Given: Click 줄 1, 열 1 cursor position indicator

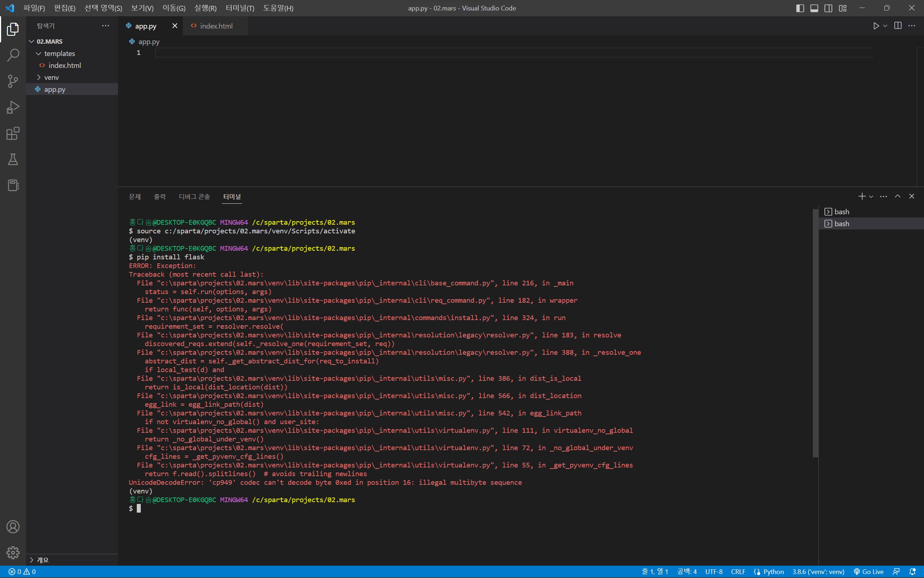Looking at the screenshot, I should pos(655,572).
